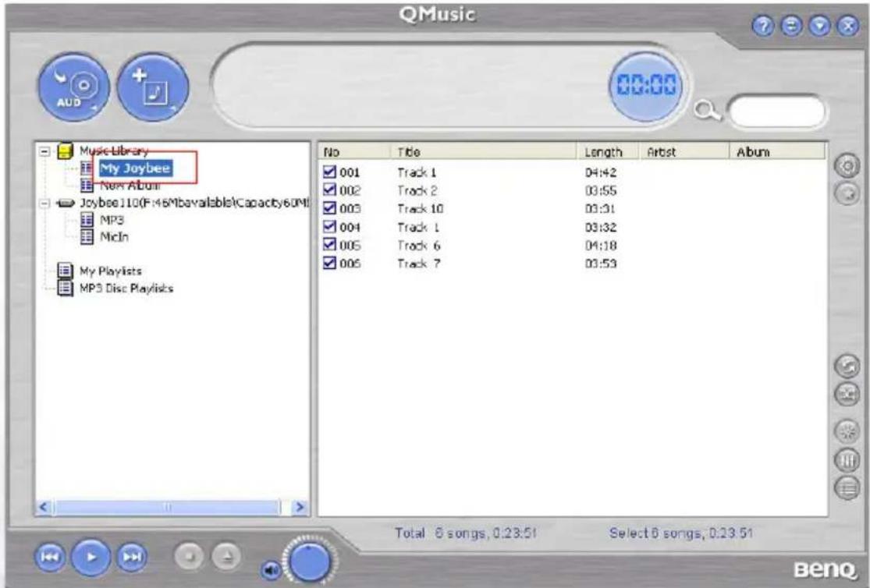Viewport: 870px width, 588px height.
Task: Click the down-arrow button in the title bar
Action: [x=819, y=26]
